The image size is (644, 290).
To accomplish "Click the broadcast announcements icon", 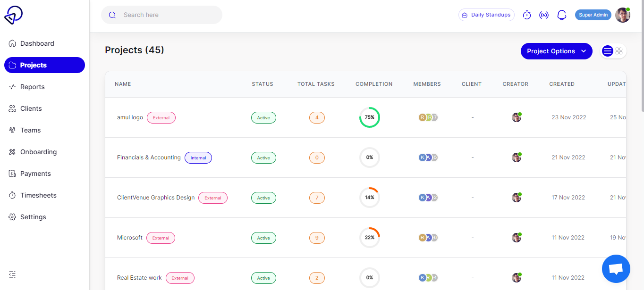I will click(x=543, y=15).
